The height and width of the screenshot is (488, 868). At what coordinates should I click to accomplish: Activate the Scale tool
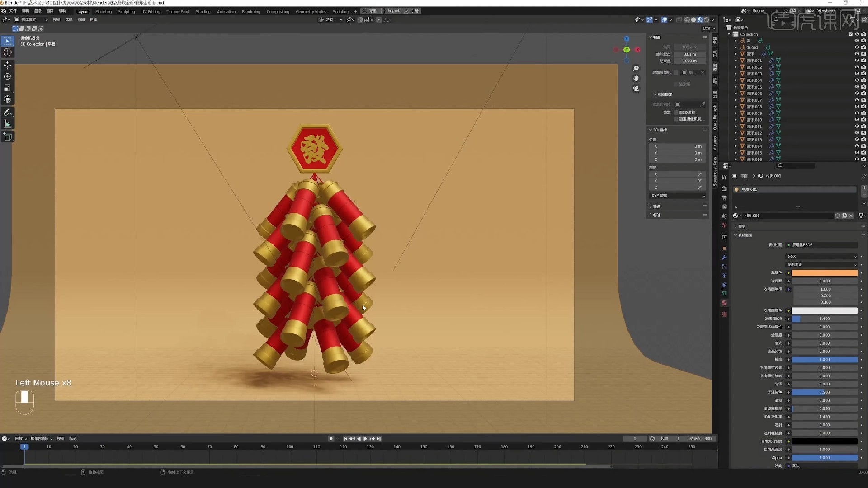tap(8, 88)
